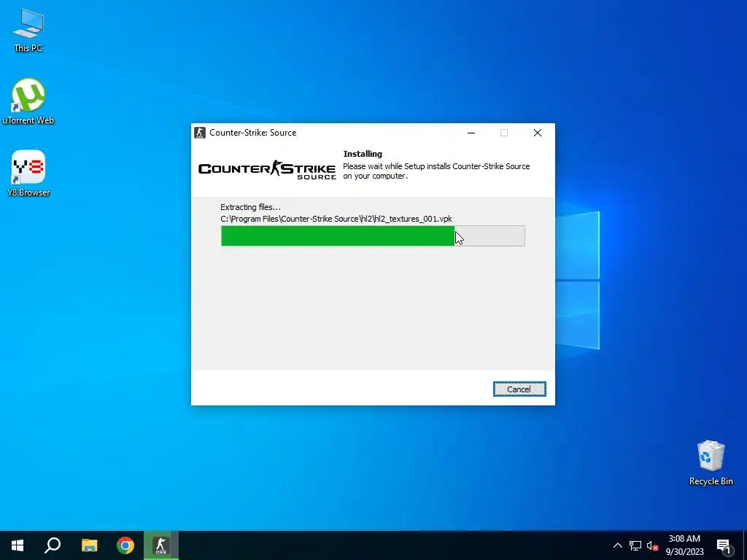The height and width of the screenshot is (560, 747).
Task: Open the network status tray icon
Action: (x=635, y=545)
